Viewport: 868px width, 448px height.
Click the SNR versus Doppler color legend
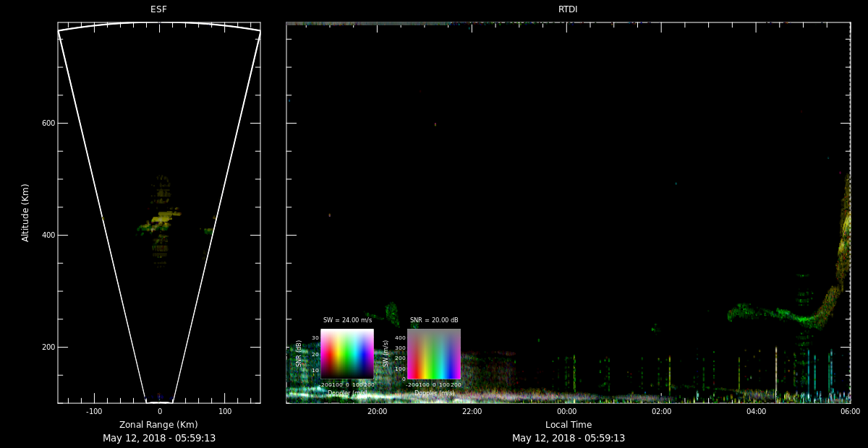[x=347, y=354]
